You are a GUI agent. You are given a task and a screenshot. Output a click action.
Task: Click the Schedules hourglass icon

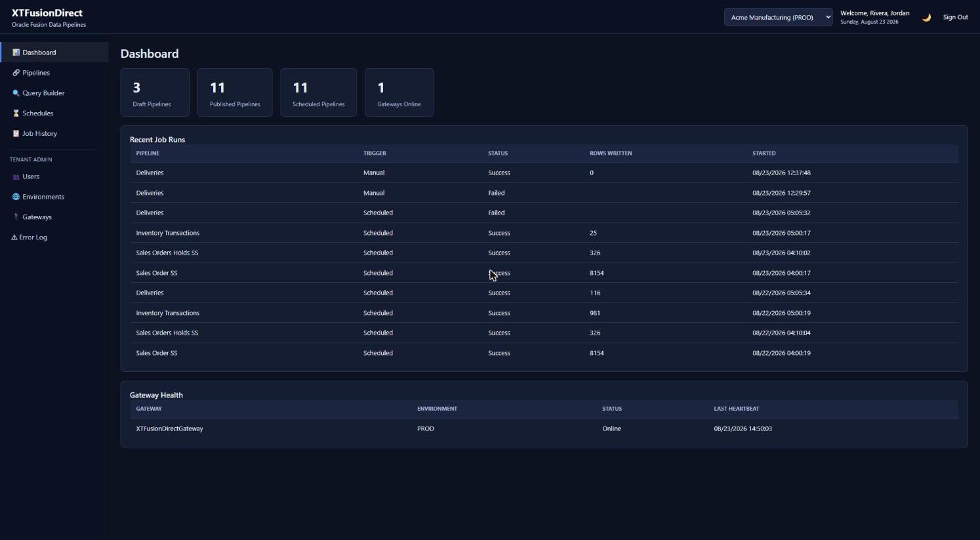coord(16,114)
